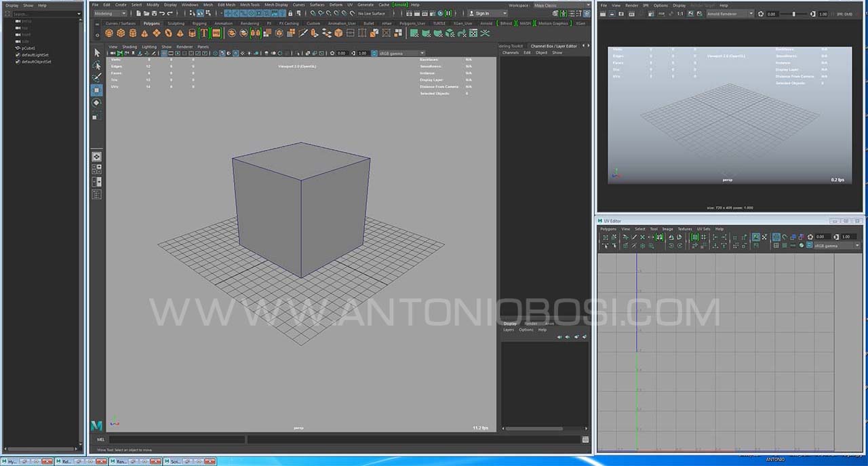868x466 pixels.
Task: Click the snapshot icon in the Render View toolbar
Action: click(621, 13)
